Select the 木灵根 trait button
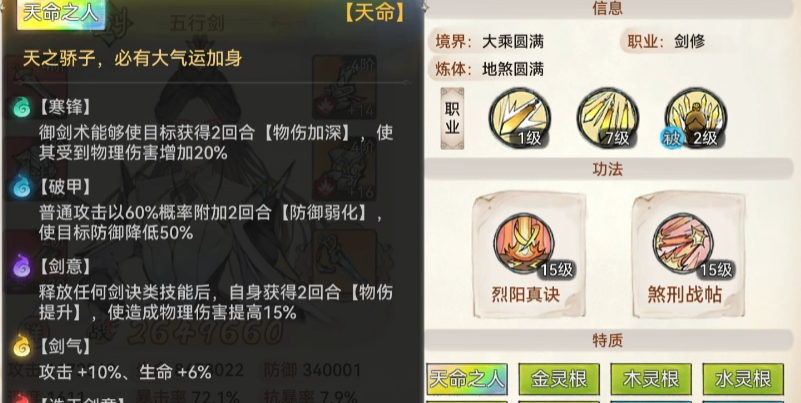801x403 pixels. [651, 380]
